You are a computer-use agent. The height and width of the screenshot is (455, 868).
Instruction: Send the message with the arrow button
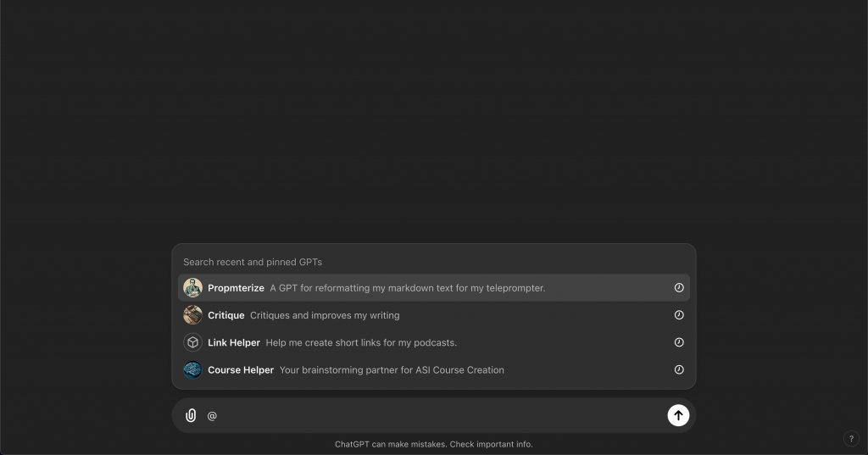point(678,415)
